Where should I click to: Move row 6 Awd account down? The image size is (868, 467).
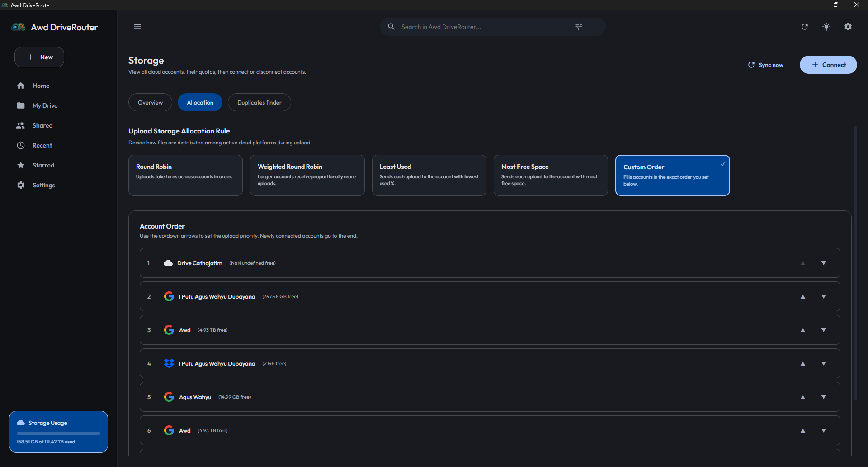824,430
